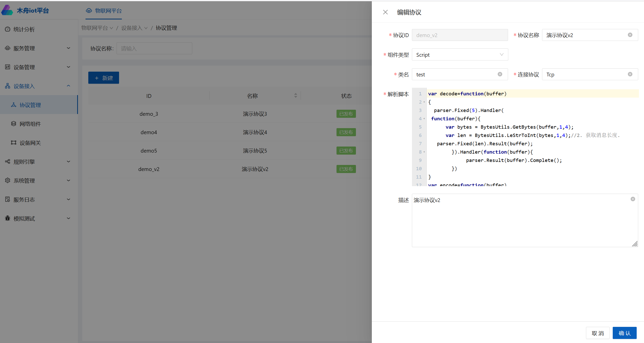Click the demo_3 ID cell

click(149, 114)
